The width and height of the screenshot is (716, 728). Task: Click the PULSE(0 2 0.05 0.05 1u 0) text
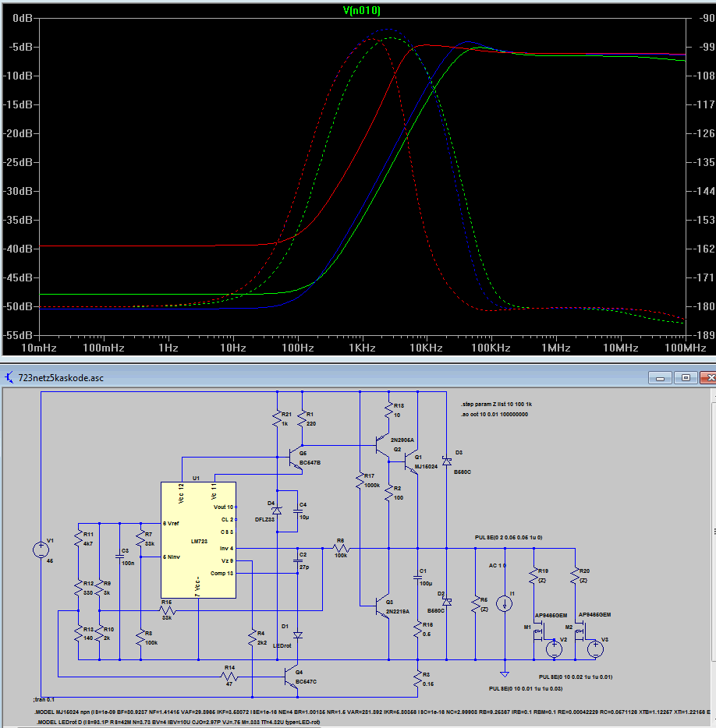(509, 537)
